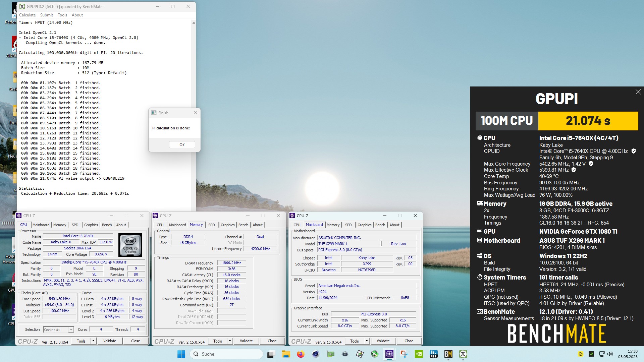Click OK in the Finish dialog
This screenshot has width=644, height=362.
point(182,145)
